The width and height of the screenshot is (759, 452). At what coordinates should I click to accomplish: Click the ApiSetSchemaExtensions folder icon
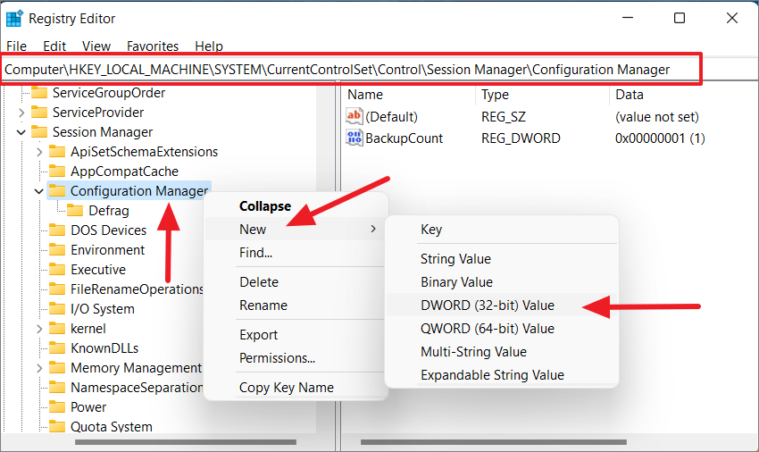pos(57,151)
